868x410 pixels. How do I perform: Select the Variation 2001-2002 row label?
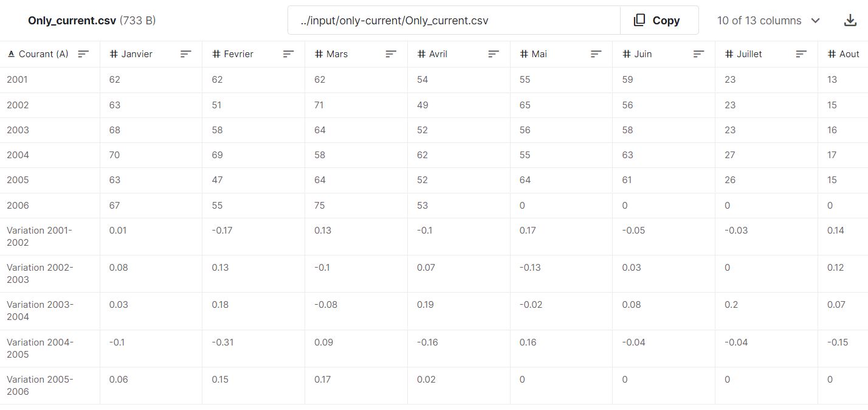coord(40,236)
